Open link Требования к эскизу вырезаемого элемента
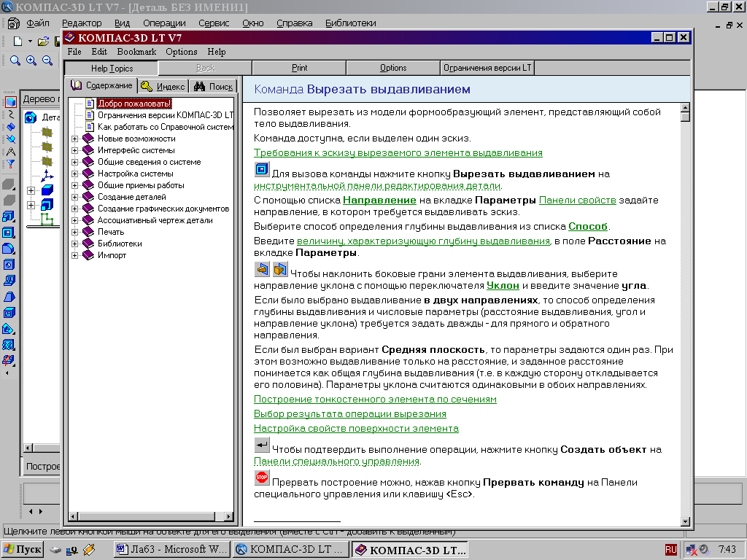 (x=398, y=153)
